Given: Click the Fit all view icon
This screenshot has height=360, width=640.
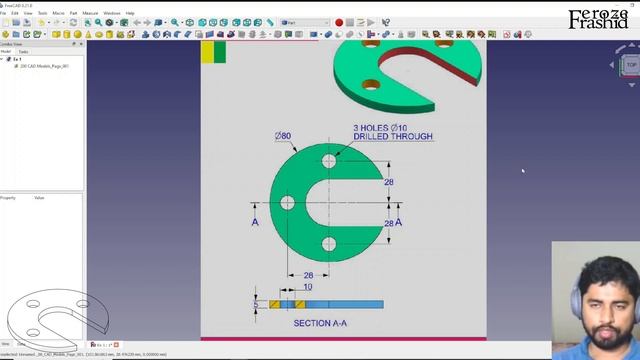Looking at the screenshot, I should (x=88, y=22).
